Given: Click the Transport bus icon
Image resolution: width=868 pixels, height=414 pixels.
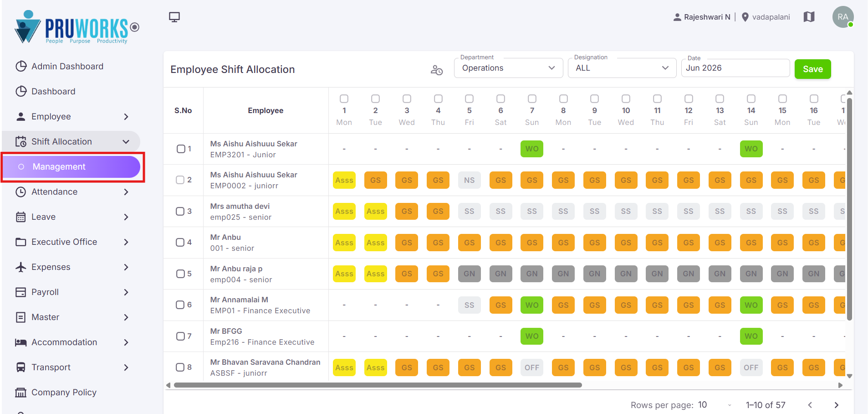Looking at the screenshot, I should click(x=21, y=367).
